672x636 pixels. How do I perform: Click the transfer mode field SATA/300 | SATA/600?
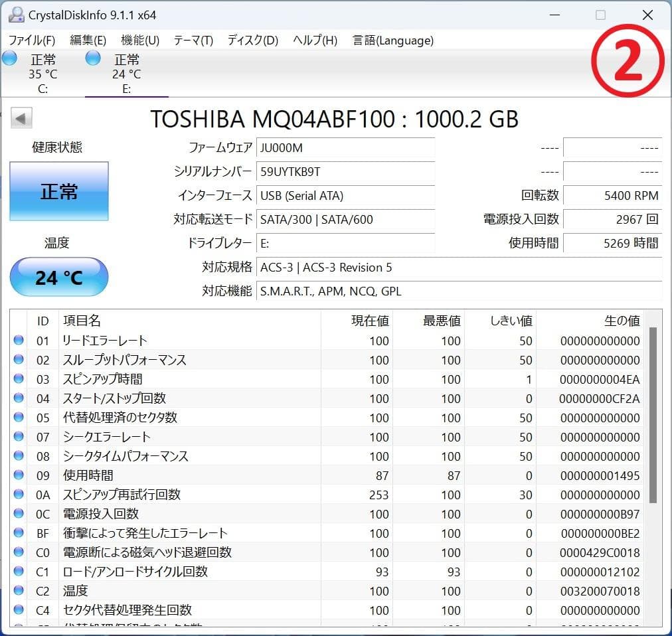tap(345, 220)
